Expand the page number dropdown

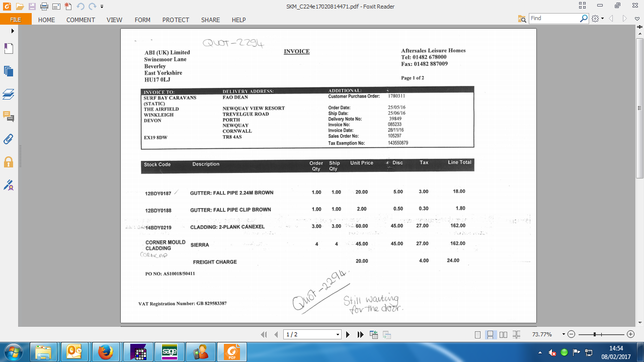338,334
